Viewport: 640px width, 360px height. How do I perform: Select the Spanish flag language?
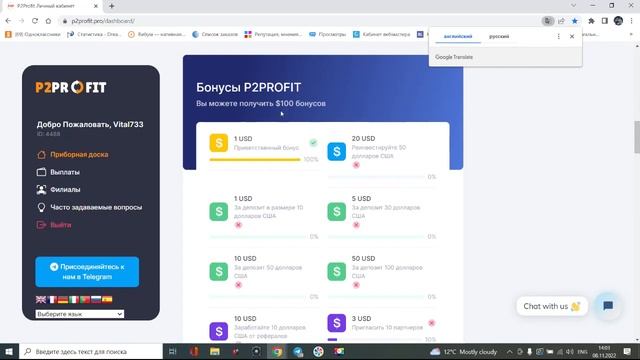coord(107,299)
